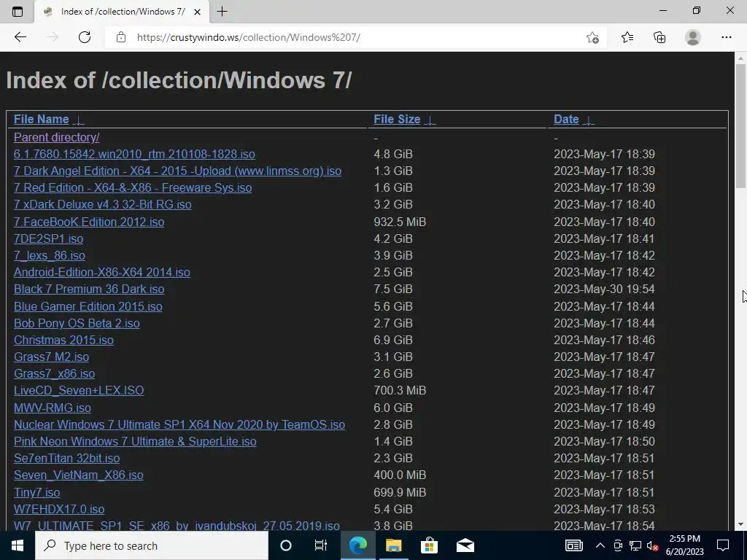Reverse File Name sort arrow

pos(79,120)
